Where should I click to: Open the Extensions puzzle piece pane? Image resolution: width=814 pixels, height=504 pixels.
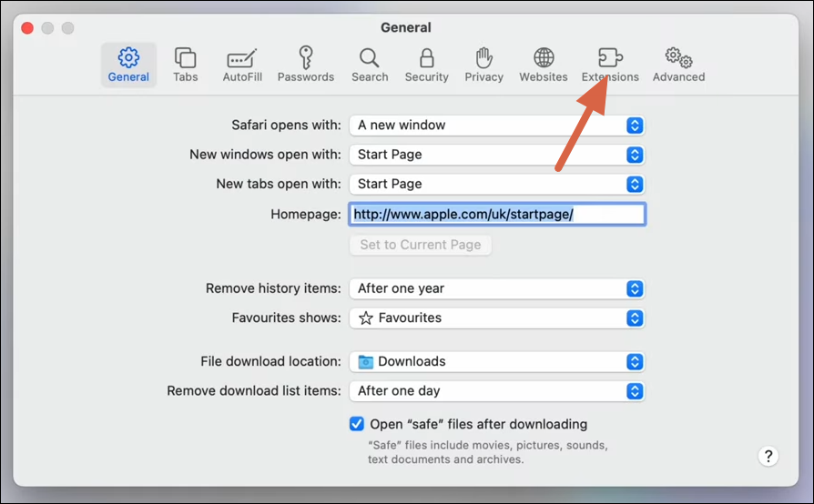coord(610,65)
